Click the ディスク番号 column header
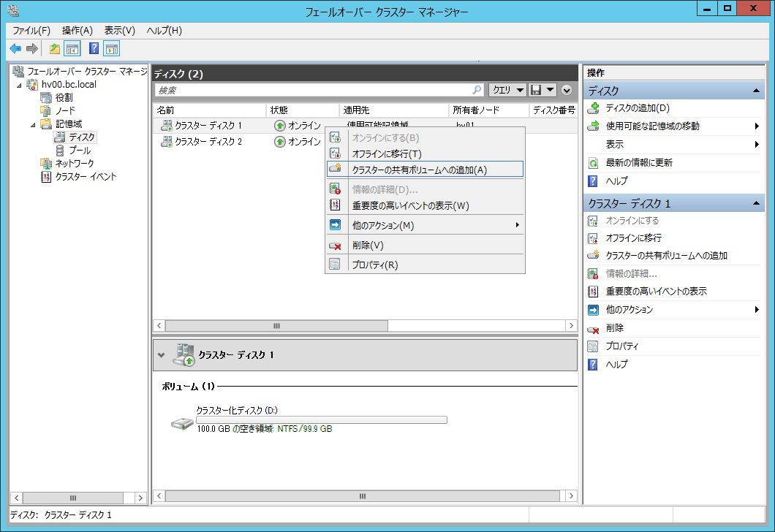This screenshot has width=775, height=532. (553, 110)
